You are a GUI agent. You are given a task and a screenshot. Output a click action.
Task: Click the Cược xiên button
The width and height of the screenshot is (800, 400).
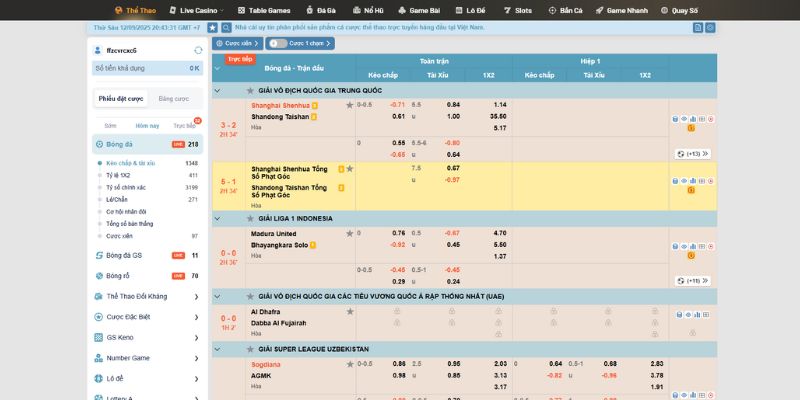point(238,43)
